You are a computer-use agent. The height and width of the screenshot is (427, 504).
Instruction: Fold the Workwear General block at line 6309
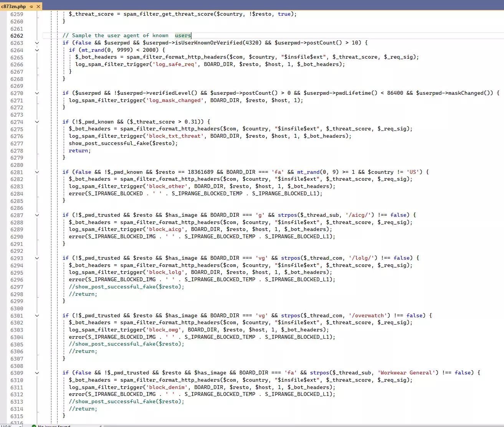pos(37,373)
